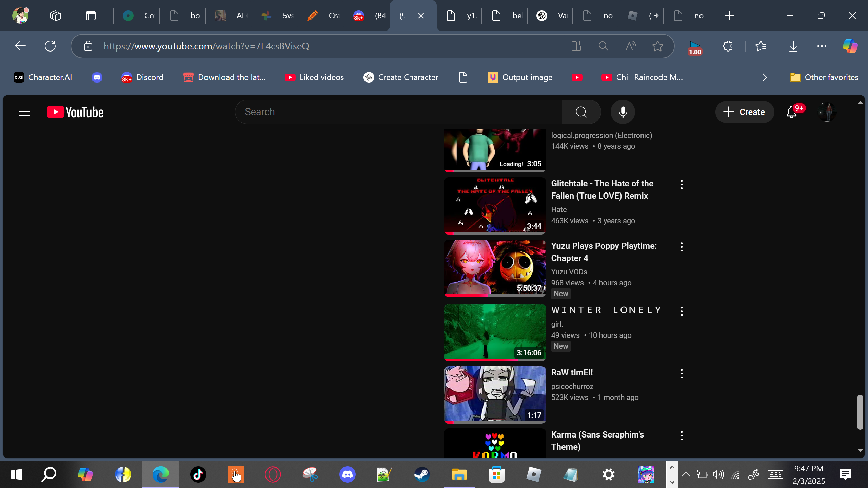Open the Output image bookmark
868x488 pixels.
tap(520, 77)
